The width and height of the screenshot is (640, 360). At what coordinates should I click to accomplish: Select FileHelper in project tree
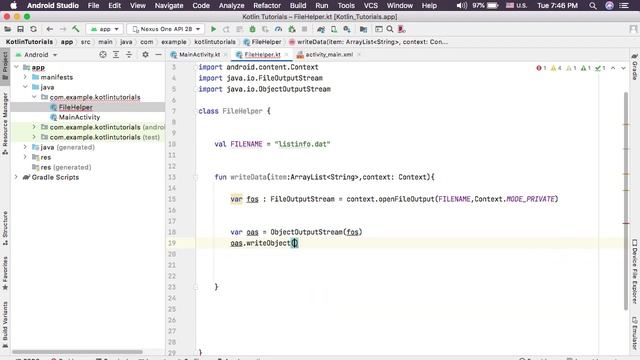point(76,107)
